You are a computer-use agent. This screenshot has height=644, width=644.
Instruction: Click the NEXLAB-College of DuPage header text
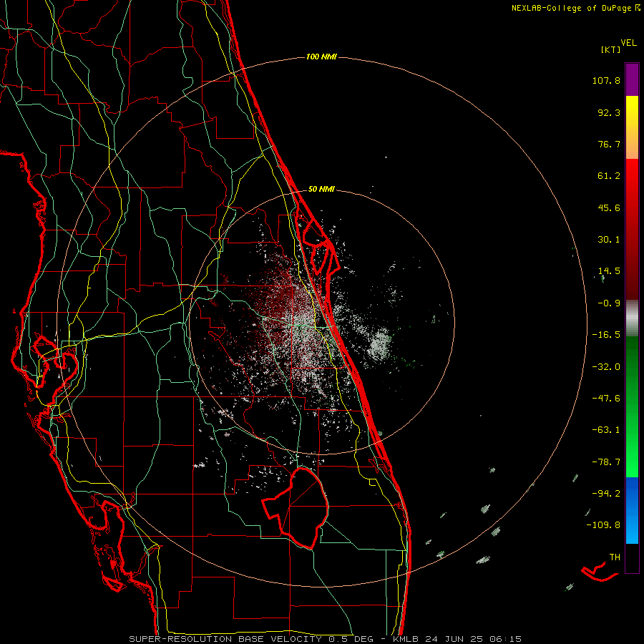point(575,8)
